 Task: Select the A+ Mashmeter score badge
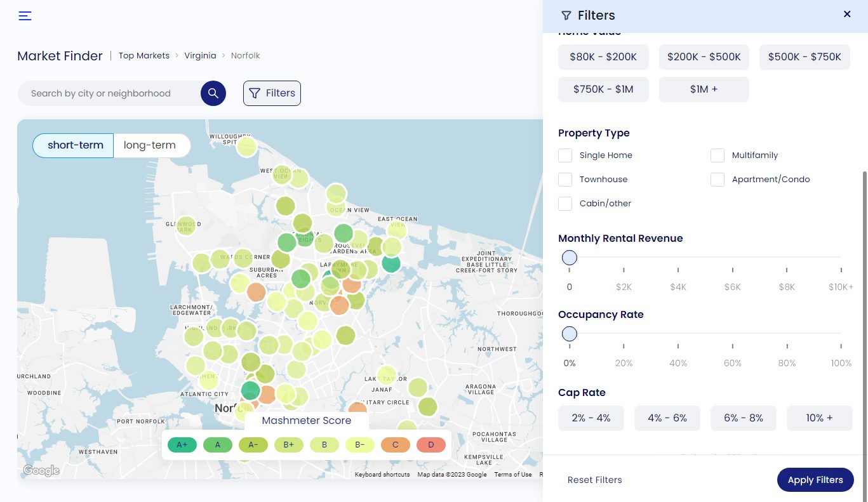pyautogui.click(x=182, y=445)
